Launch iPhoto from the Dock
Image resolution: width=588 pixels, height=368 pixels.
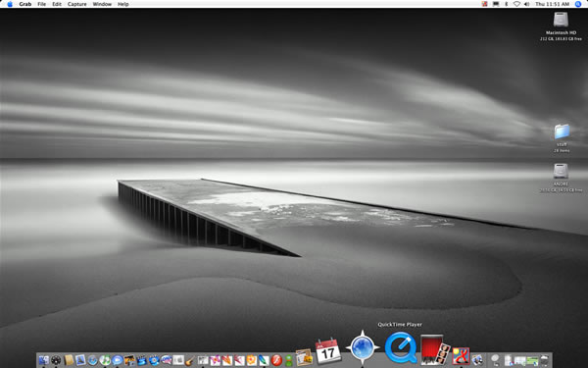129,360
